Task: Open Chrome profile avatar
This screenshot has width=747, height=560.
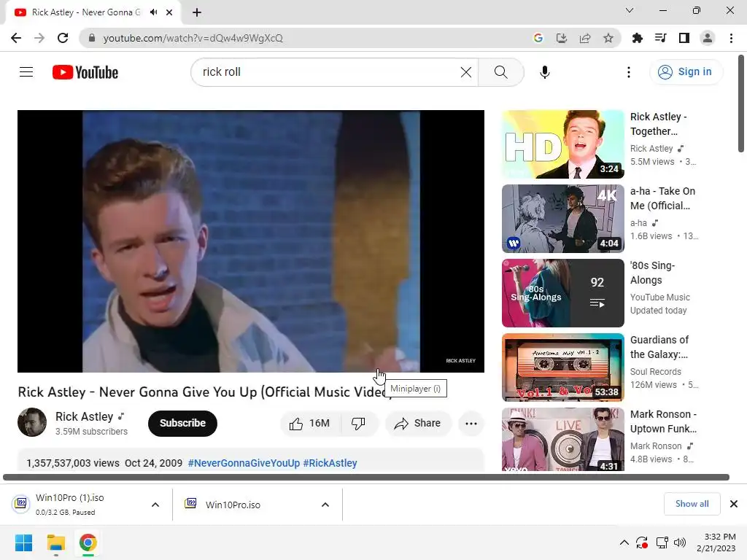Action: [708, 38]
